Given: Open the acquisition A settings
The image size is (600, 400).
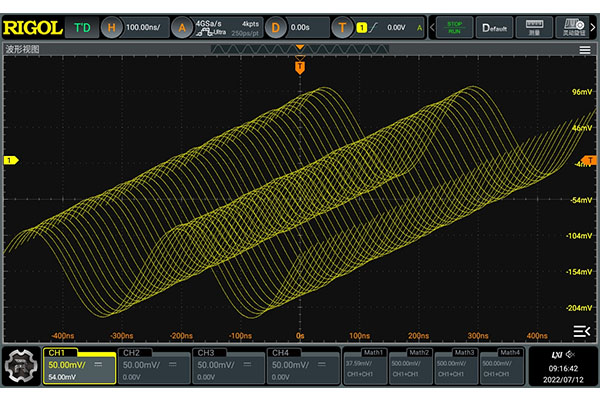Looking at the screenshot, I should (x=213, y=27).
